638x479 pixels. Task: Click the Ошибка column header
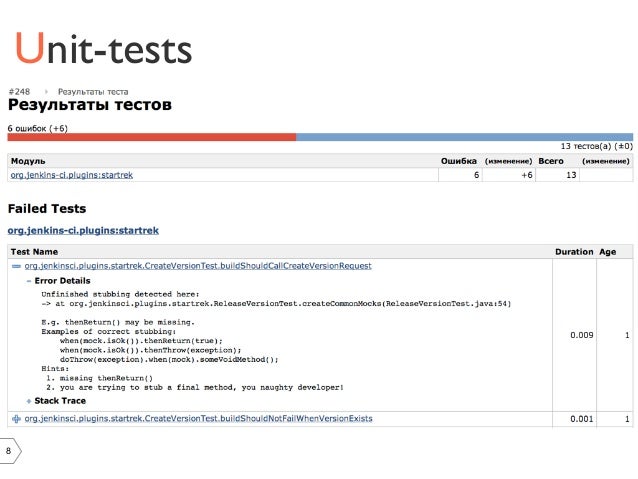click(458, 160)
